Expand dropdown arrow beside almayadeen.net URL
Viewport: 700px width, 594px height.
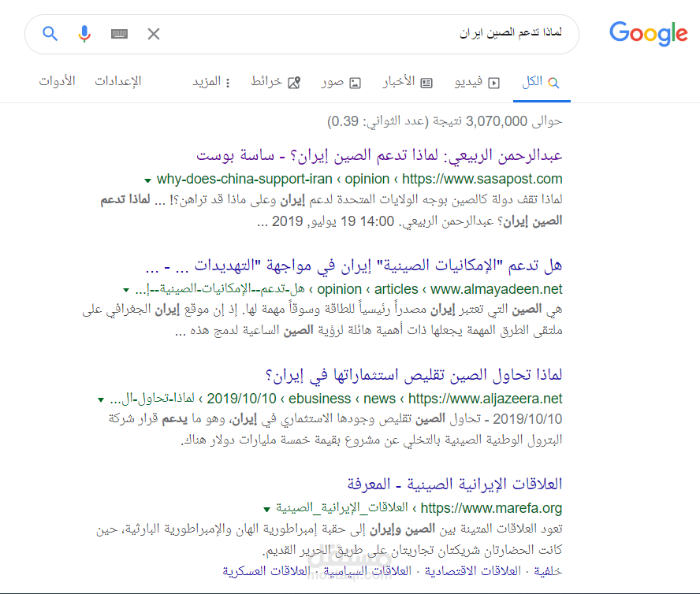click(x=126, y=290)
